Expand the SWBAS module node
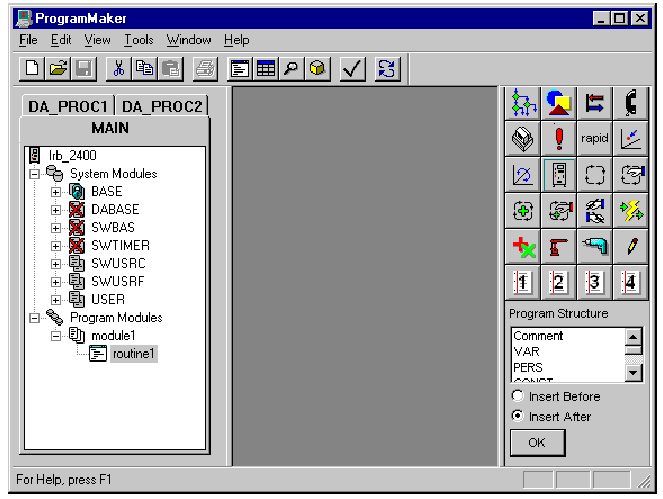This screenshot has width=663, height=499. point(55,228)
